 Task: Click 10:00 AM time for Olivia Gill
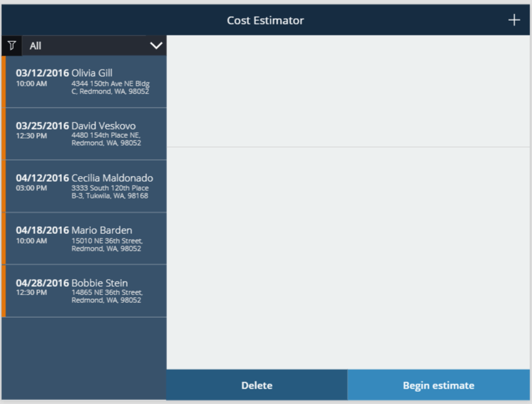coord(31,83)
